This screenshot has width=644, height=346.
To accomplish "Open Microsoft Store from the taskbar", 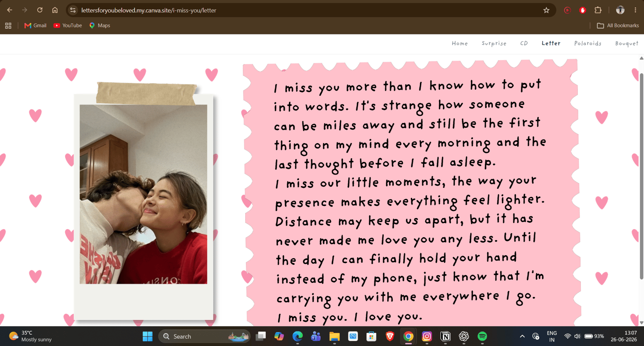I will point(371,336).
